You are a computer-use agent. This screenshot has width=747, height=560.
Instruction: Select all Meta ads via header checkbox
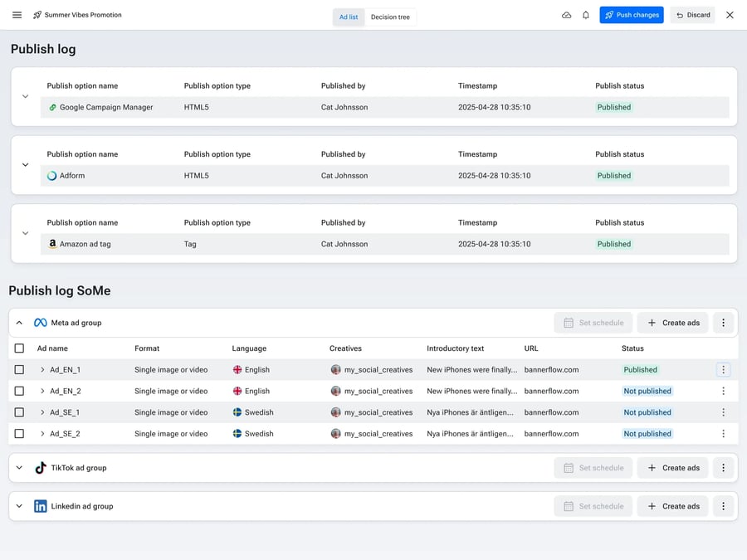pos(20,348)
